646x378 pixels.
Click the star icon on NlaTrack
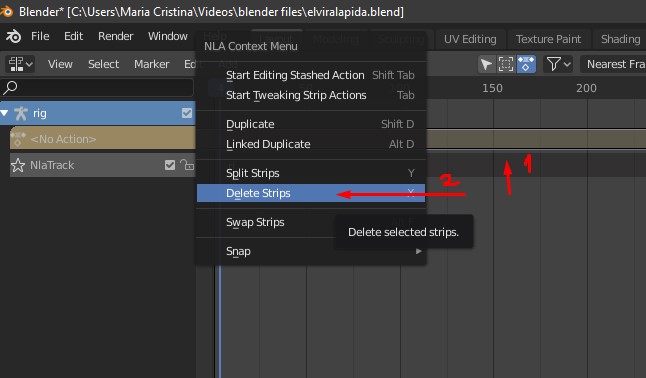coord(18,165)
